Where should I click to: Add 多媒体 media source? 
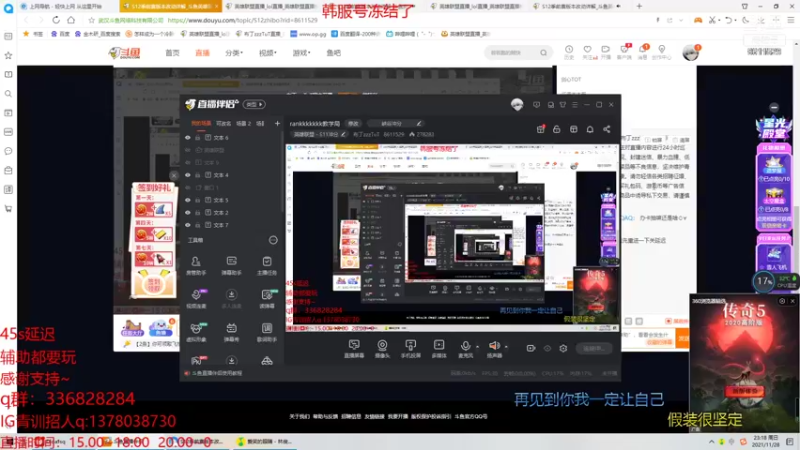point(439,349)
